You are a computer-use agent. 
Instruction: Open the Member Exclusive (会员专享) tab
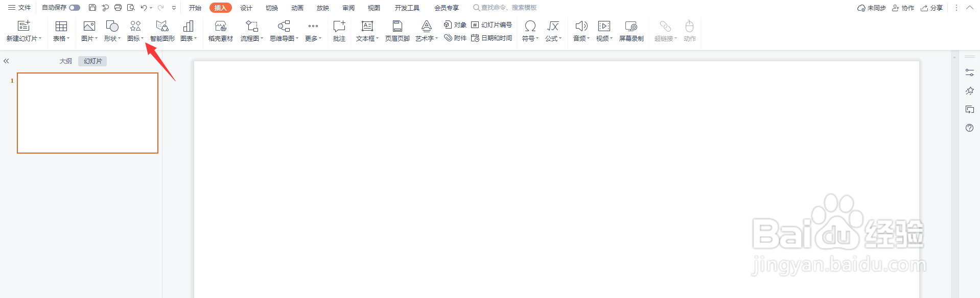447,8
